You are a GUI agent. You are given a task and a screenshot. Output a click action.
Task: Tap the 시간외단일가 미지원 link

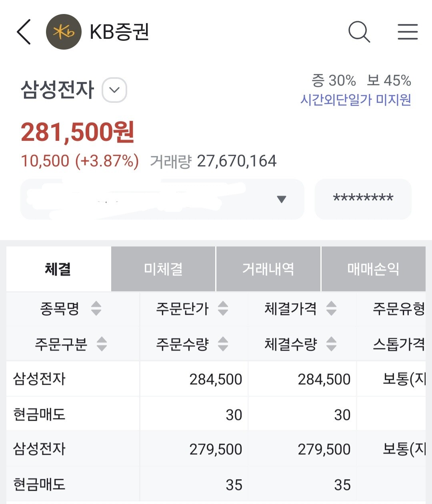356,99
